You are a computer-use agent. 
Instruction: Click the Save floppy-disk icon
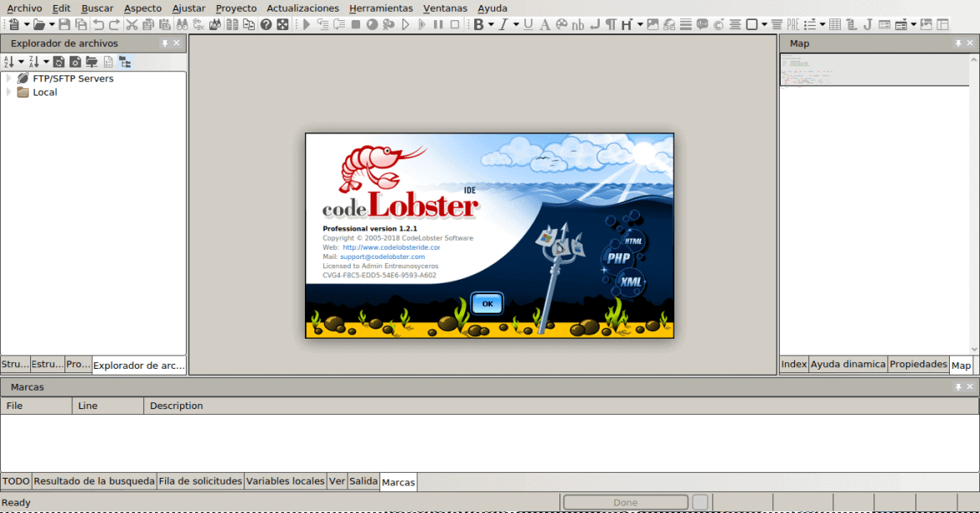pos(64,24)
